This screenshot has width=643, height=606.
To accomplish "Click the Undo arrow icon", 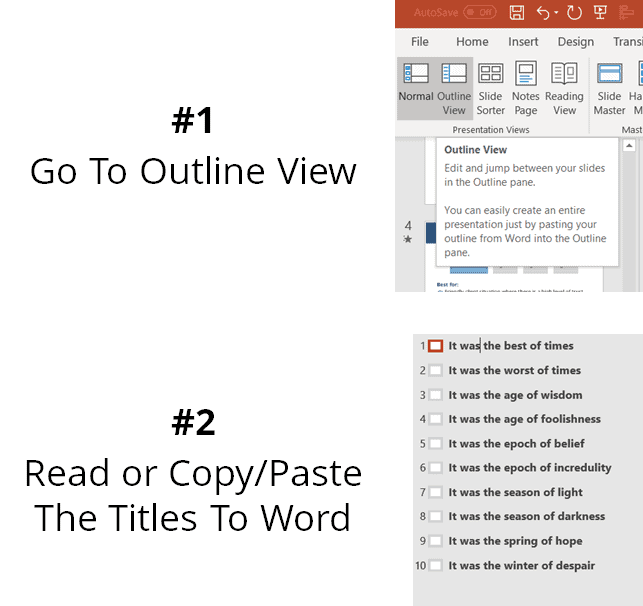I will pyautogui.click(x=543, y=13).
